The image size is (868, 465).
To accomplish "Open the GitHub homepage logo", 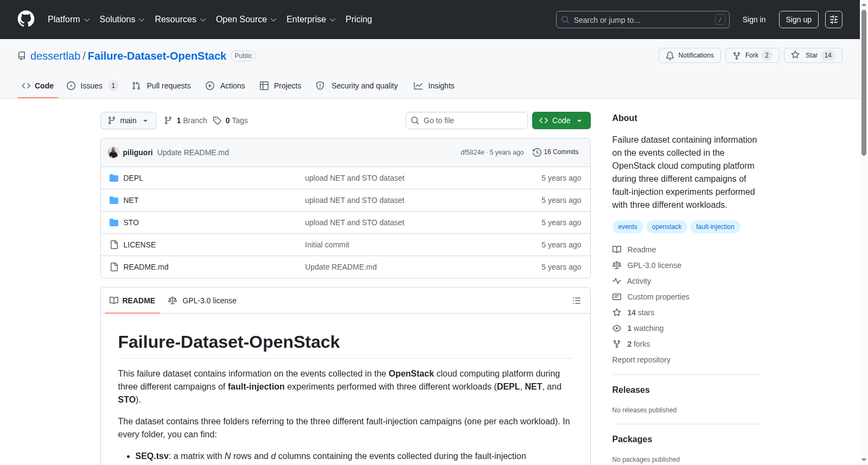I will point(26,20).
